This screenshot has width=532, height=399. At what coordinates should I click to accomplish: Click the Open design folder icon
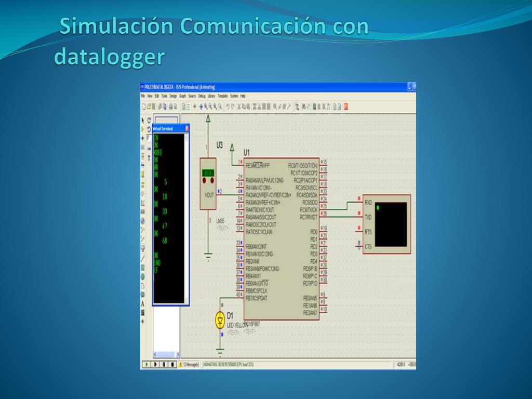149,107
